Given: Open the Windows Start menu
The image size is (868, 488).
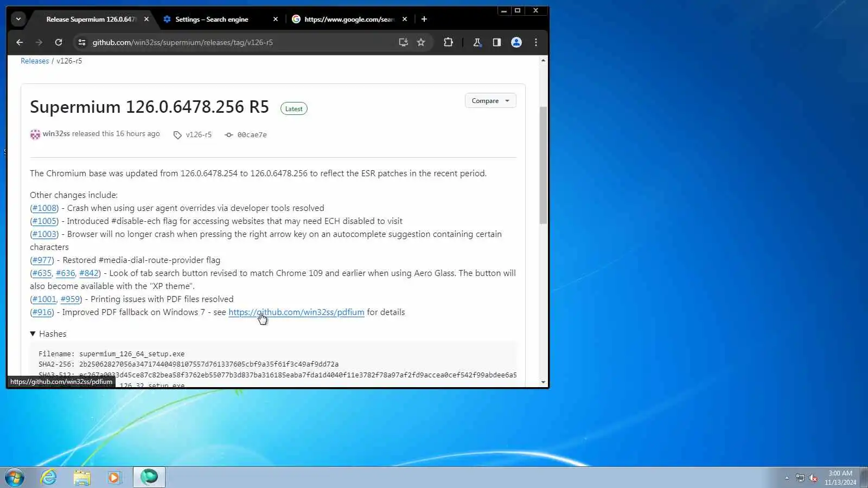Looking at the screenshot, I should [x=15, y=478].
